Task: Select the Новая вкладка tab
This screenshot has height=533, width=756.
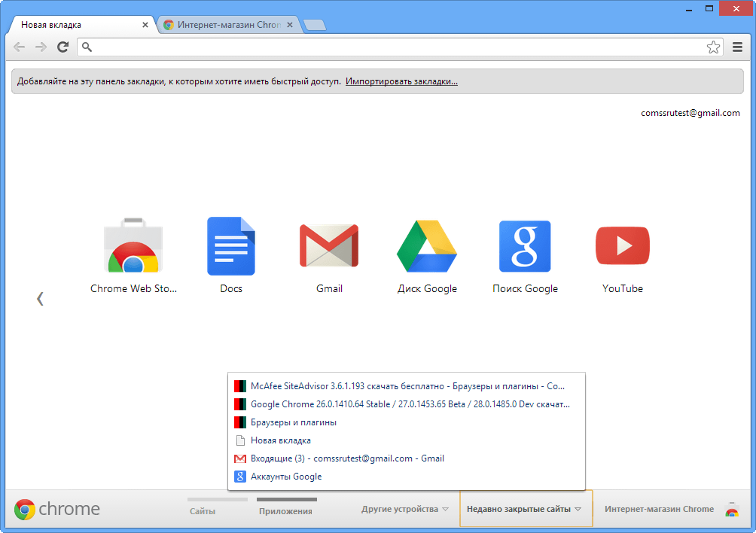Action: (x=81, y=25)
